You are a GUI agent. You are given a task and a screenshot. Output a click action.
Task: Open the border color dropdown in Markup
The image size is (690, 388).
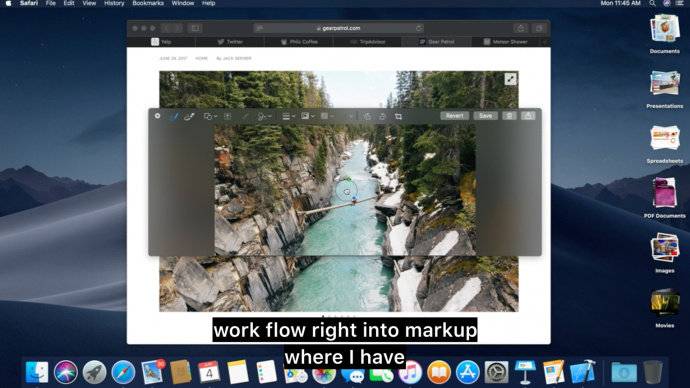click(308, 116)
